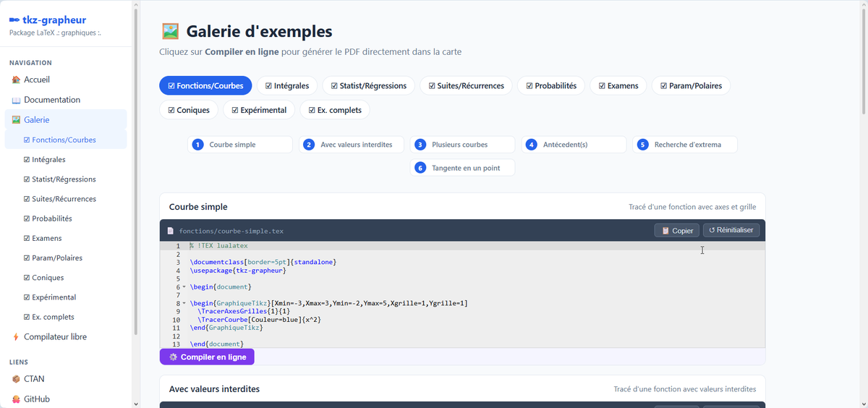The width and height of the screenshot is (868, 408).
Task: Jump to example 6 Tangente en un point
Action: click(x=463, y=168)
